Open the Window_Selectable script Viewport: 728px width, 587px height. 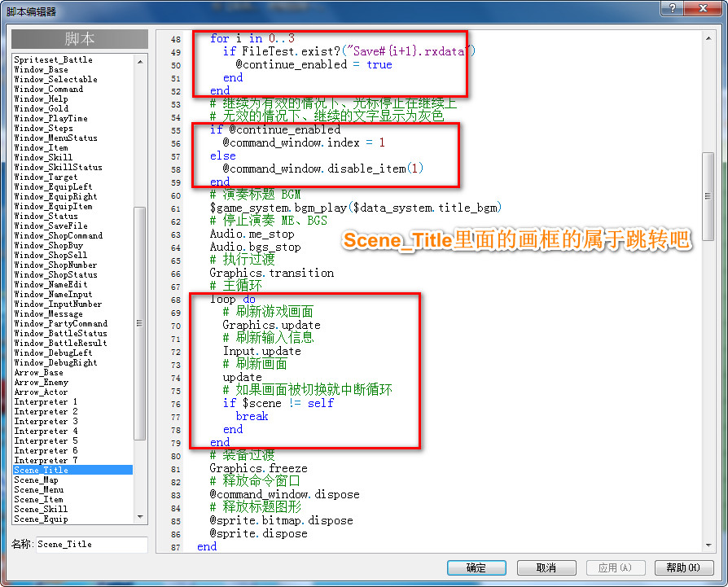(x=55, y=79)
